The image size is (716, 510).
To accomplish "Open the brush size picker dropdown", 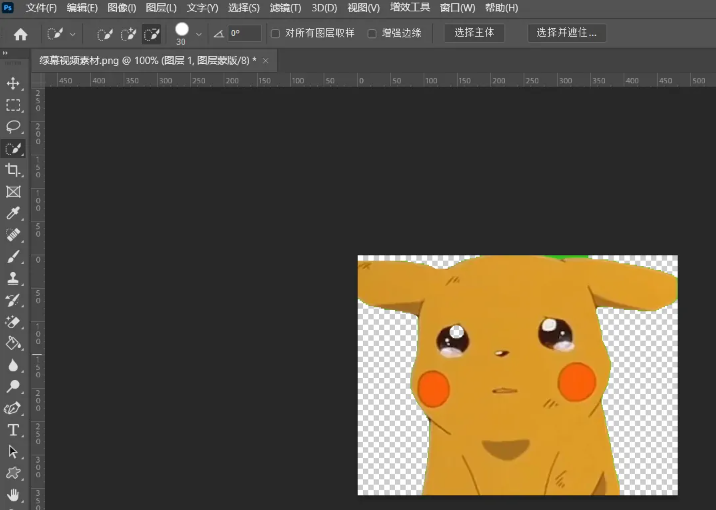I will [x=199, y=34].
